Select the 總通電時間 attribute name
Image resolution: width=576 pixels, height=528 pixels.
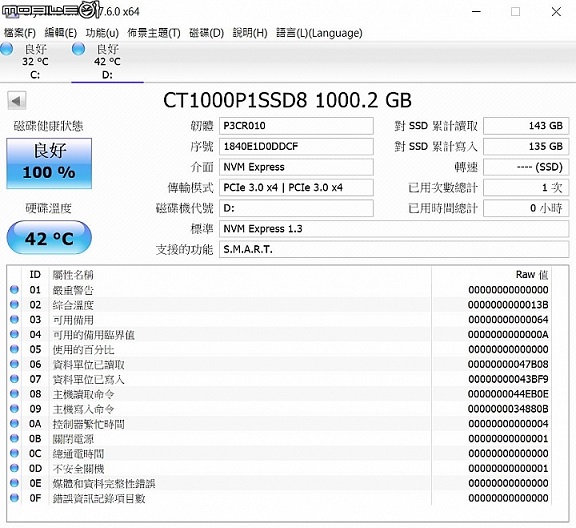[78, 453]
